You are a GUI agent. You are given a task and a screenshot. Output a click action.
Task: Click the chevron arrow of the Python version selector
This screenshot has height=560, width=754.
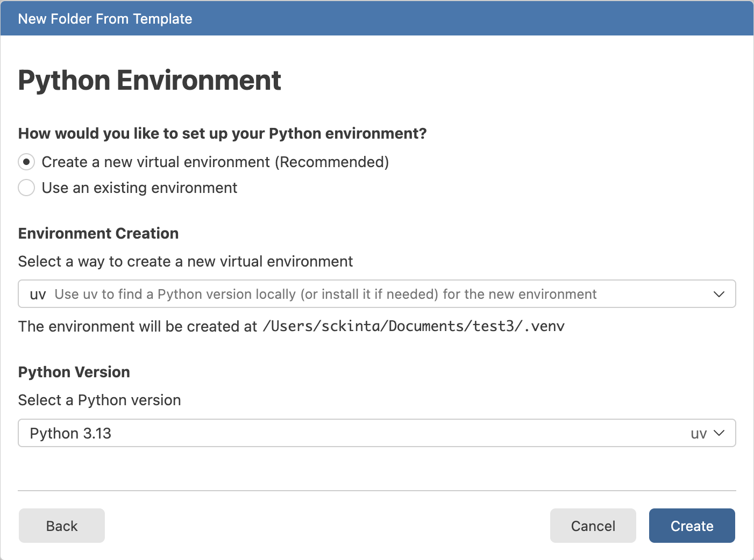(x=719, y=433)
